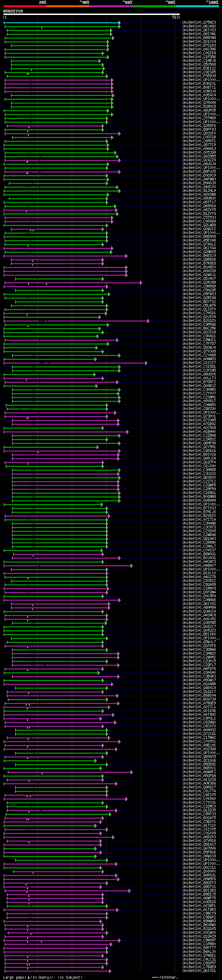
Task: Select hit UniRef100_B7G163
Action: (199, 45)
